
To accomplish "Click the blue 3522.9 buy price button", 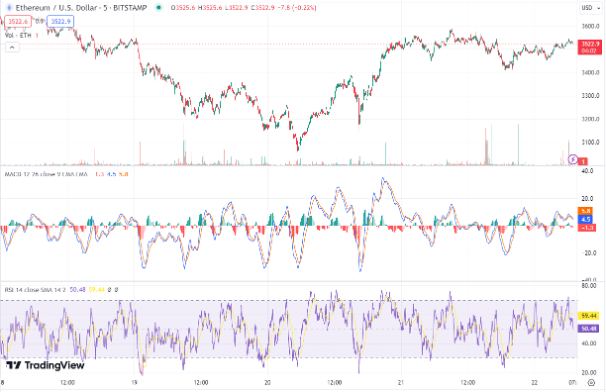I will pos(61,22).
